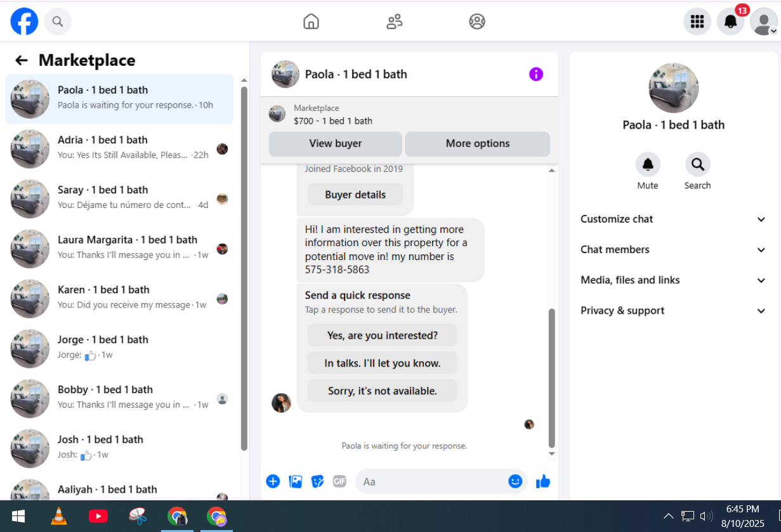Image resolution: width=781 pixels, height=532 pixels.
Task: Send 'Sorry, it's not available.' response
Action: [383, 391]
